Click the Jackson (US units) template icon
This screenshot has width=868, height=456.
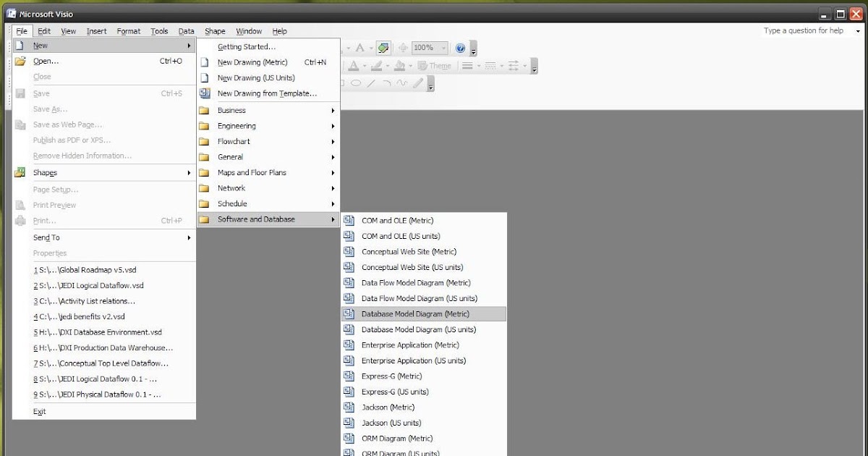coord(349,423)
